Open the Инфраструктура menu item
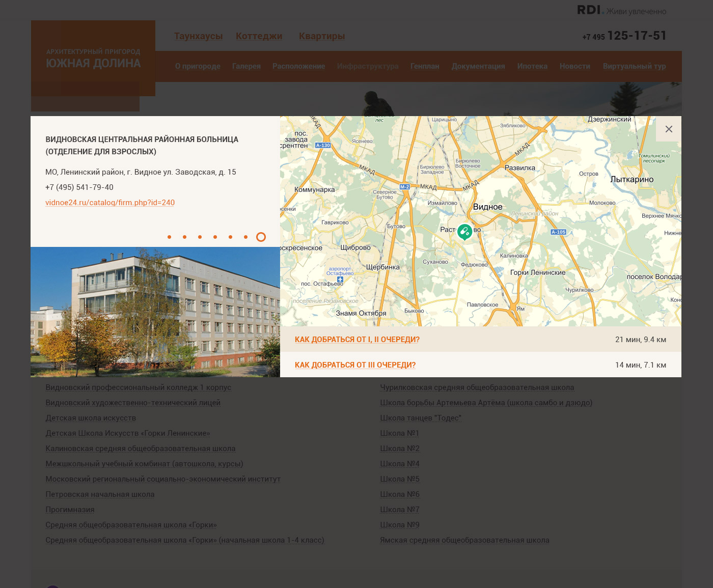713x588 pixels. tap(368, 66)
